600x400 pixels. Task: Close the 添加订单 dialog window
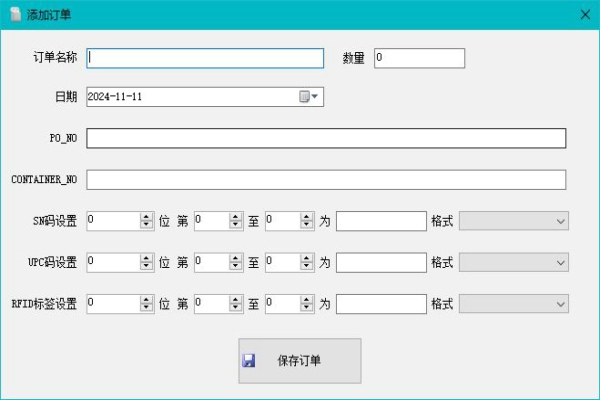[585, 15]
